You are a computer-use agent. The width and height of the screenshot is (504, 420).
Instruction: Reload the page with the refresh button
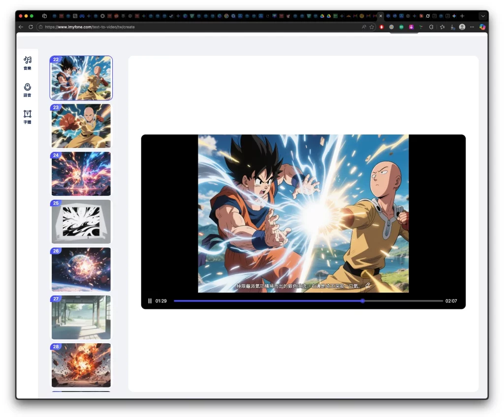click(x=31, y=27)
